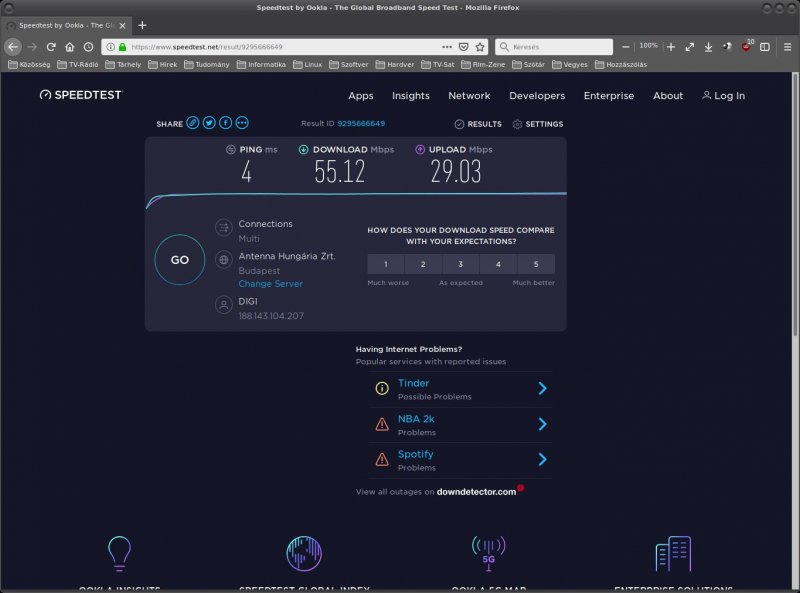
Task: Zoom in with the plus button
Action: (x=671, y=47)
